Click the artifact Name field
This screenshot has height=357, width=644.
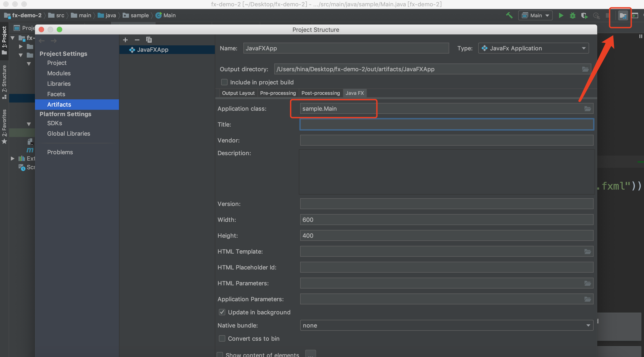point(346,48)
